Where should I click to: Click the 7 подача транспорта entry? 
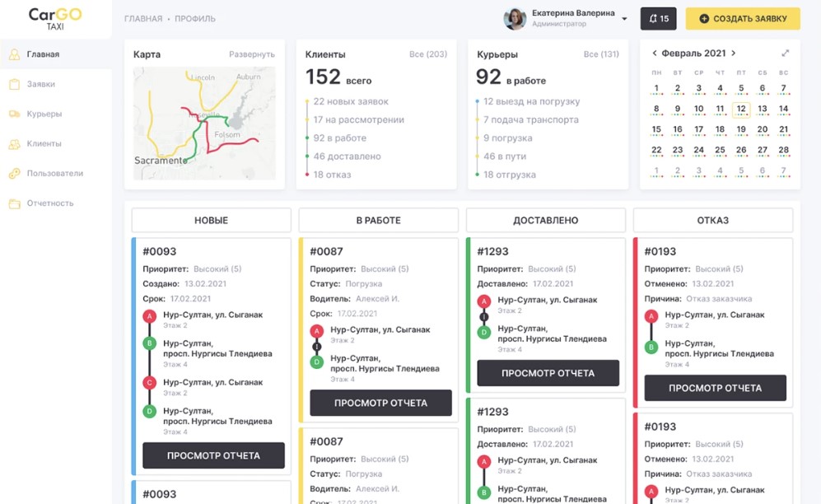click(531, 120)
